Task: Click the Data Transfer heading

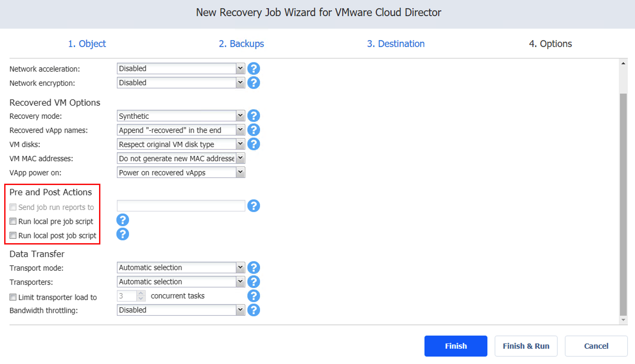Action: coord(37,254)
